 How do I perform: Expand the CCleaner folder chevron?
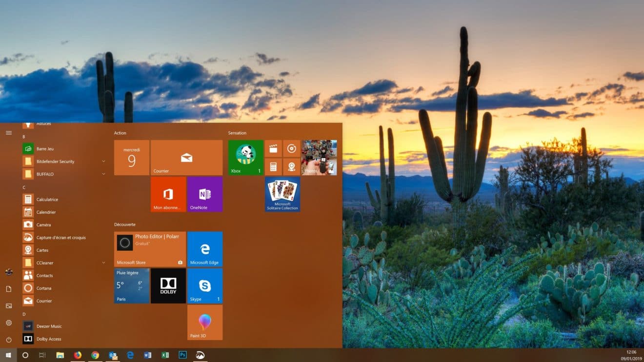103,263
